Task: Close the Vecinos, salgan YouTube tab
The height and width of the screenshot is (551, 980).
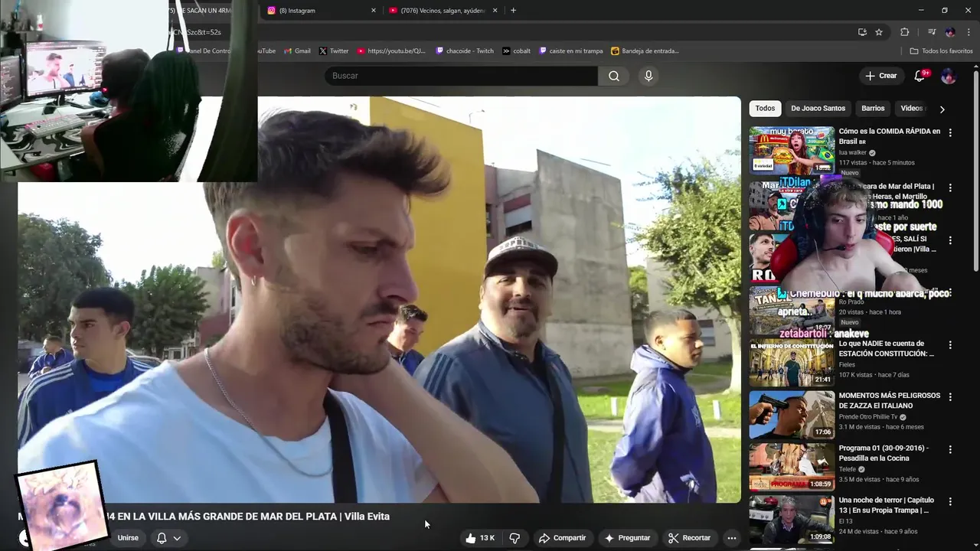Action: tap(495, 10)
